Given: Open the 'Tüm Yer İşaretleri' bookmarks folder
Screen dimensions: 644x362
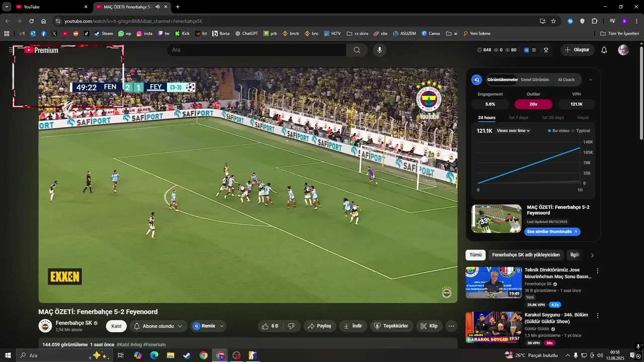Looking at the screenshot, I should tap(620, 34).
